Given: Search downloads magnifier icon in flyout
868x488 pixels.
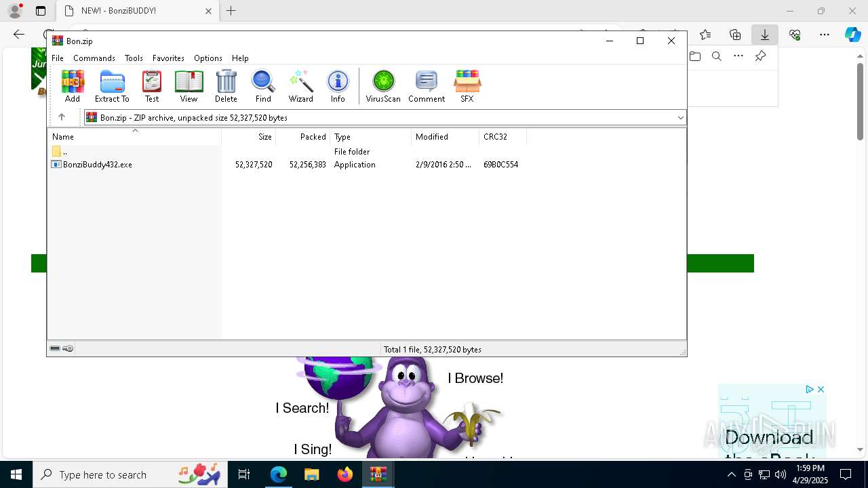Looking at the screenshot, I should pyautogui.click(x=717, y=56).
